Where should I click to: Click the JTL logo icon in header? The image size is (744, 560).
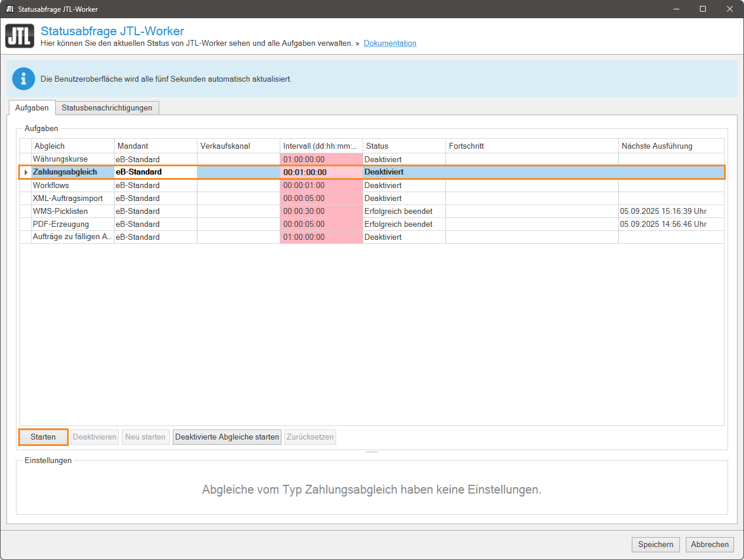(20, 36)
